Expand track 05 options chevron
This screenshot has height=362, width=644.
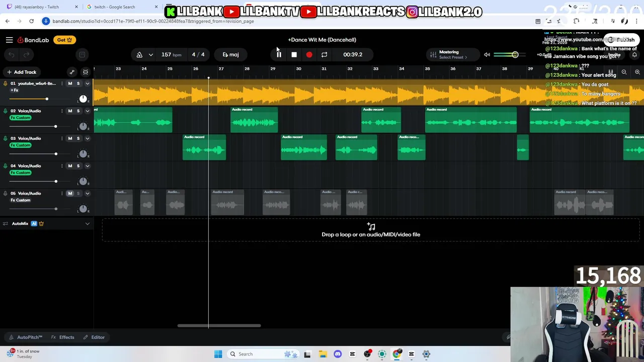pyautogui.click(x=87, y=194)
